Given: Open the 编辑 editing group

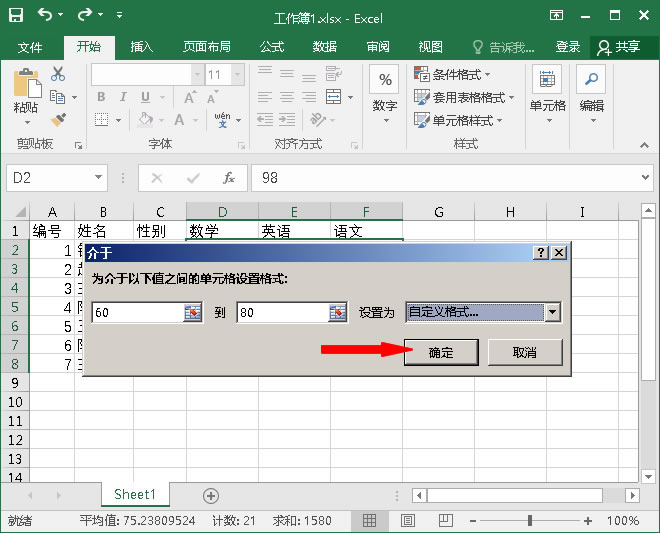Looking at the screenshot, I should click(x=591, y=95).
